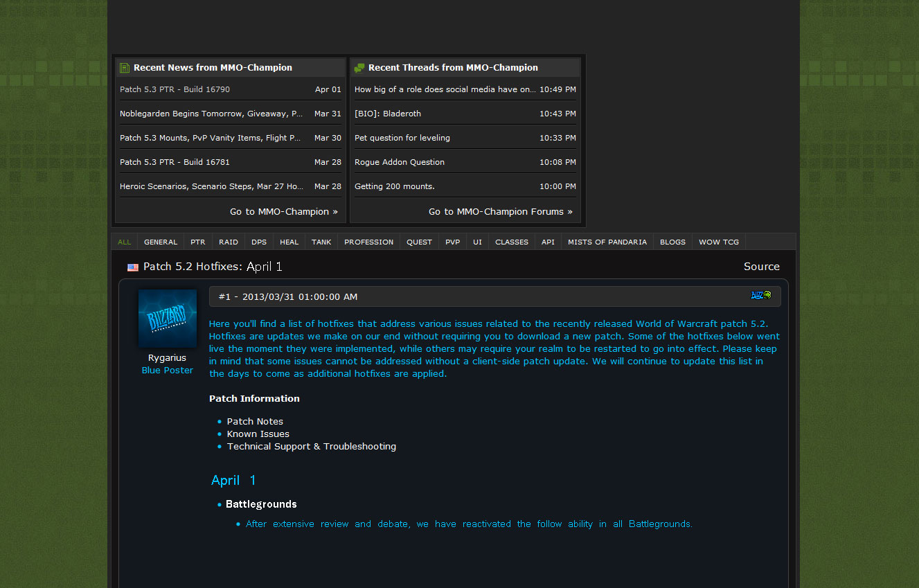Switch to MISTS OF PANDARIA tab
Screen dimensions: 919x588
click(x=607, y=242)
